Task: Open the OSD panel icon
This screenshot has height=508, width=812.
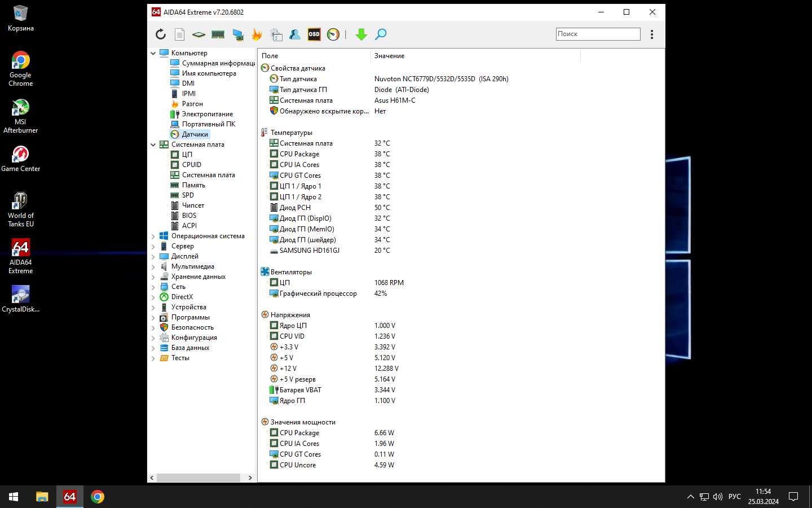Action: tap(314, 34)
